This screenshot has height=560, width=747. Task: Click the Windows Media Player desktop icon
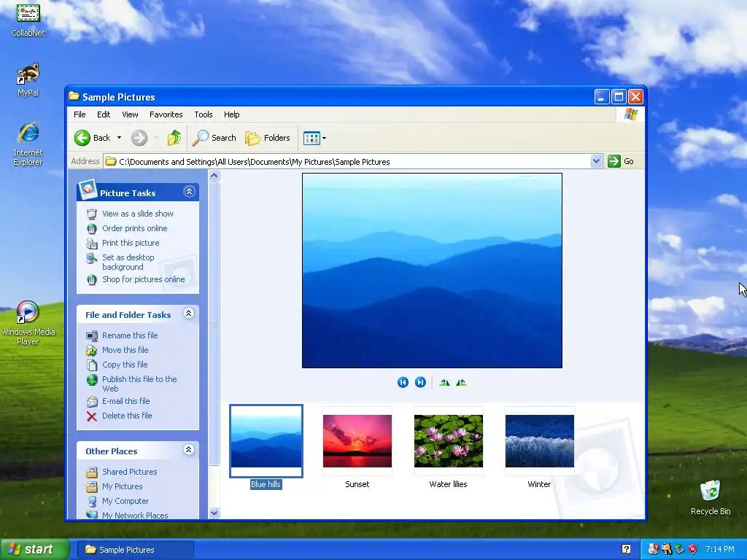pos(28,323)
